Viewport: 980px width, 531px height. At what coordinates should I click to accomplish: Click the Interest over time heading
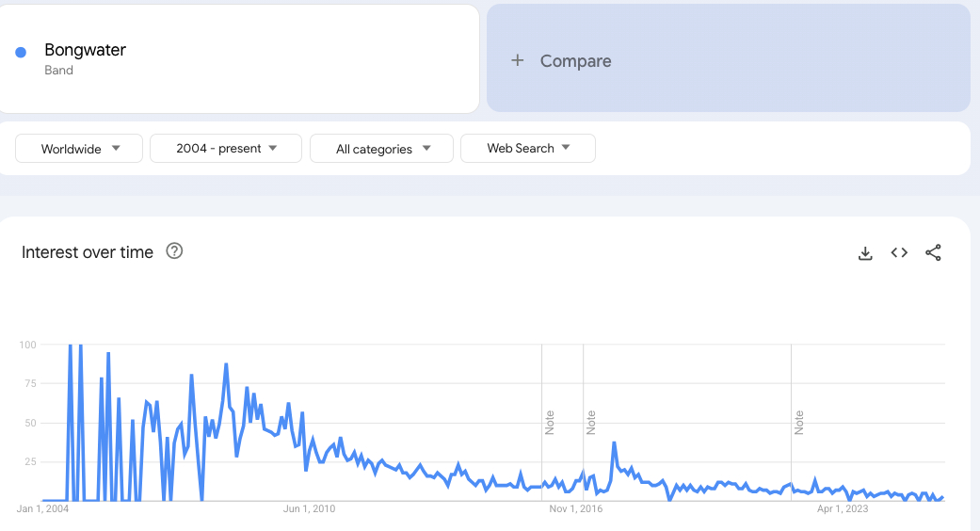[88, 252]
